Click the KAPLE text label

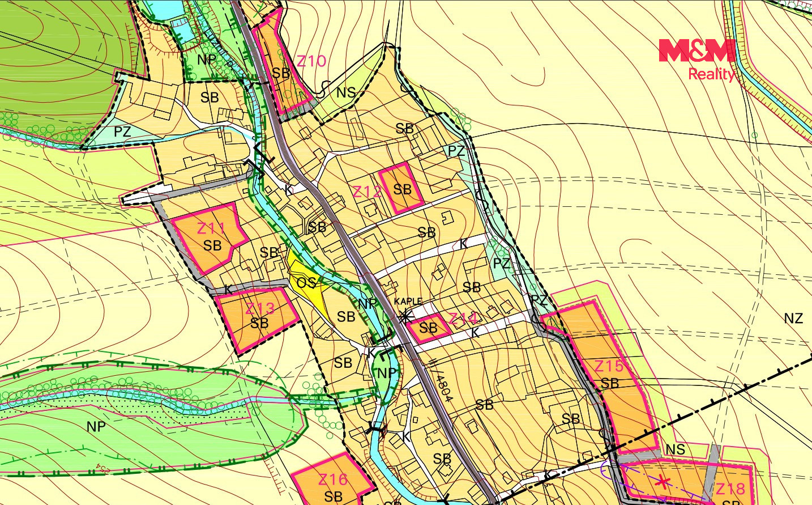[x=408, y=302]
